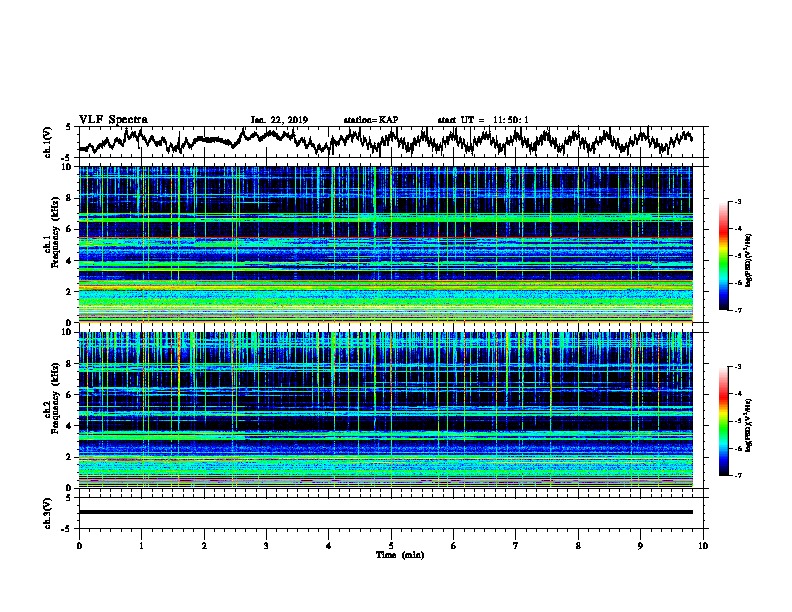Click the '5' tick on time axis
The width and height of the screenshot is (792, 612).
pos(391,546)
